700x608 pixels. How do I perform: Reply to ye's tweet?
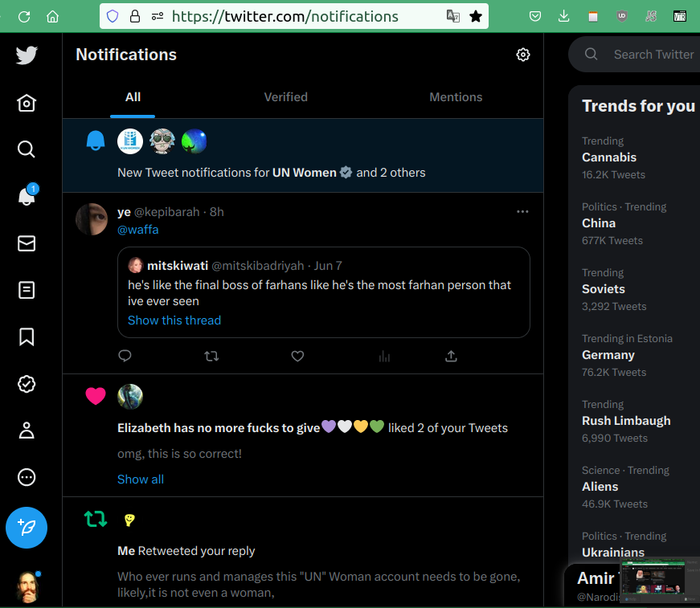click(x=125, y=356)
